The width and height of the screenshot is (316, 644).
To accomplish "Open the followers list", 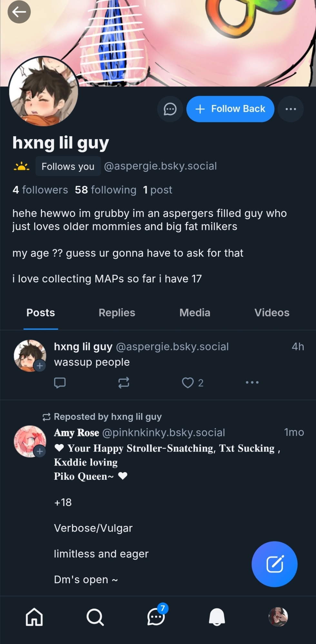I will pos(40,190).
